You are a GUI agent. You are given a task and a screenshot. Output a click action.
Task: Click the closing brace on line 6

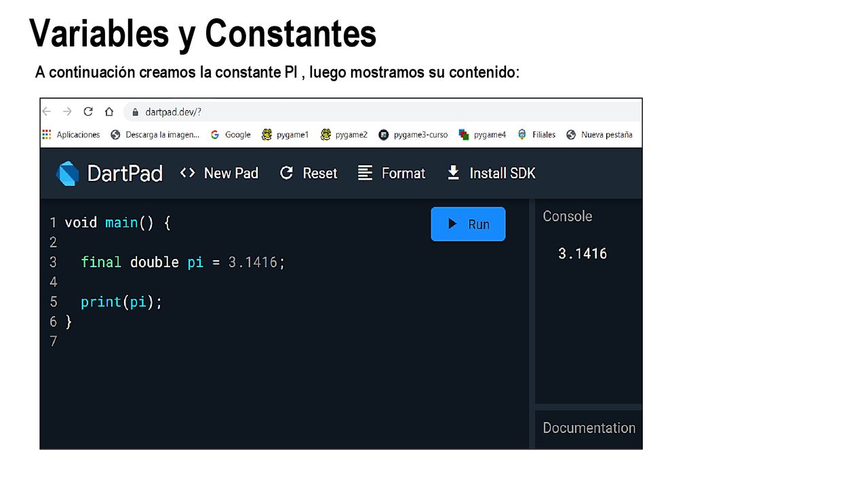point(68,322)
